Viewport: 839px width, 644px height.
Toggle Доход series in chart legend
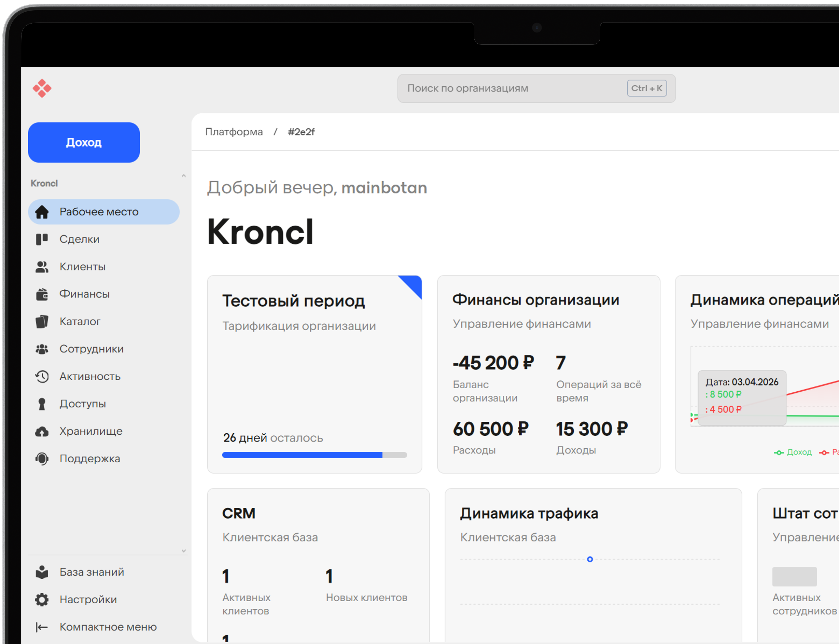(x=793, y=452)
